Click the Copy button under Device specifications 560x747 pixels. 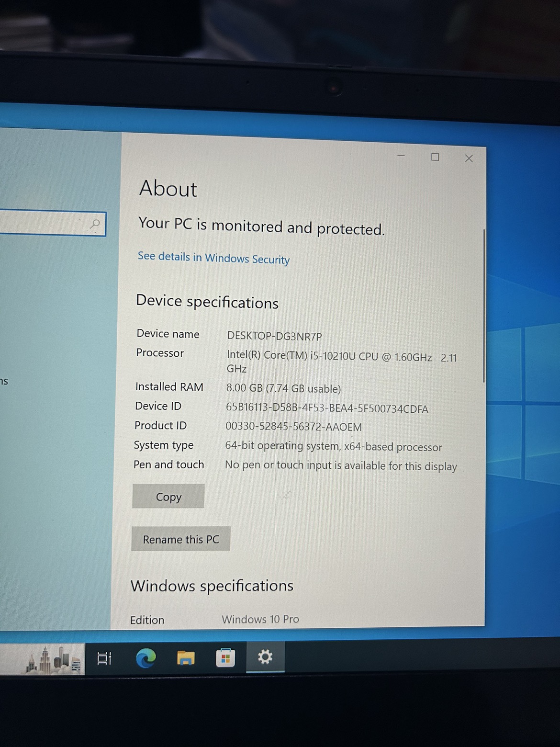click(x=168, y=497)
